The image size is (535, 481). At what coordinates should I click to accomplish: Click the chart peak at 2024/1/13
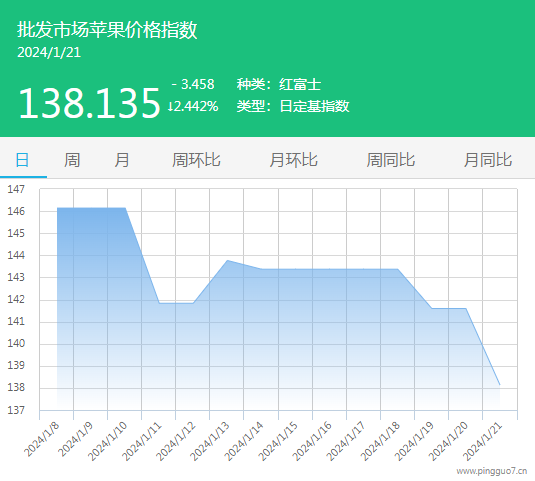(228, 261)
